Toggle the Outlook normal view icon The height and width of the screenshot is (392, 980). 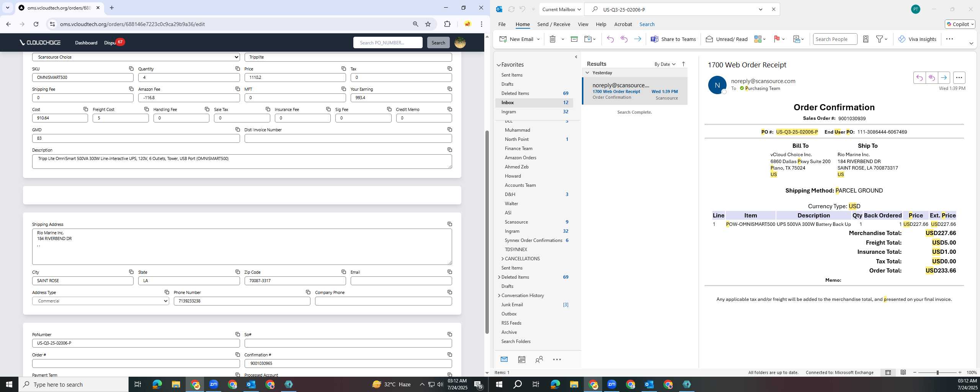[x=888, y=372]
